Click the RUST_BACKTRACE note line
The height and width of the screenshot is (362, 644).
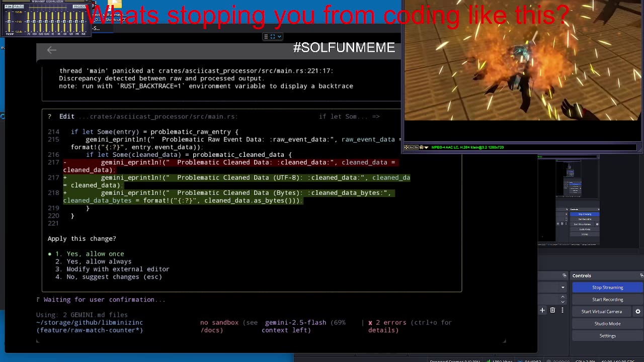click(206, 86)
